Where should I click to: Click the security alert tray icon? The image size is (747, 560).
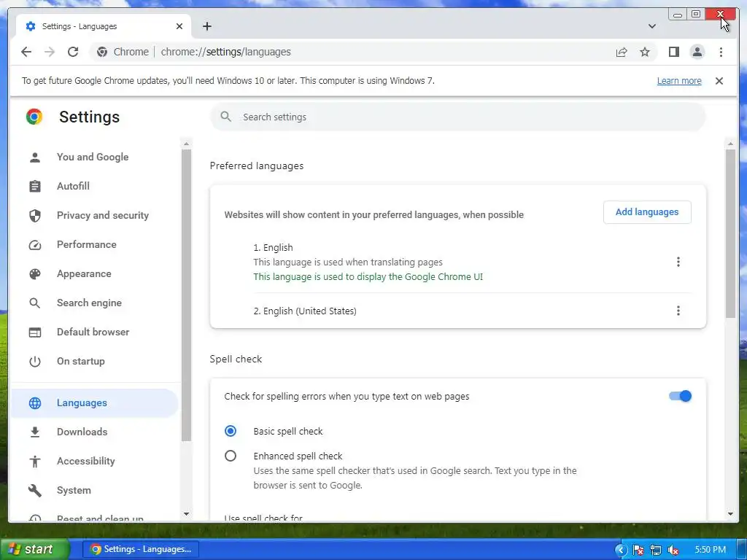click(638, 550)
